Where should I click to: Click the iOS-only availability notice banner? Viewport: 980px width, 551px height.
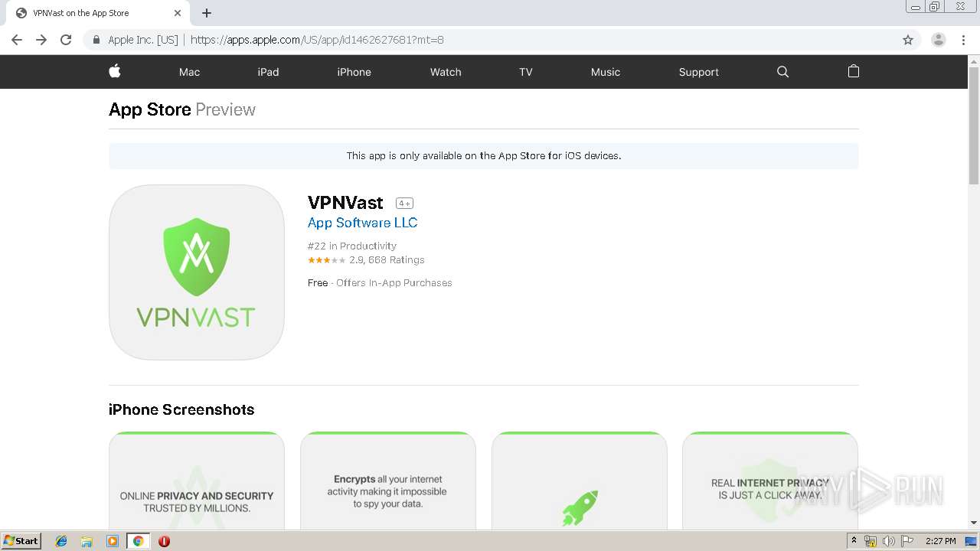pyautogui.click(x=484, y=155)
